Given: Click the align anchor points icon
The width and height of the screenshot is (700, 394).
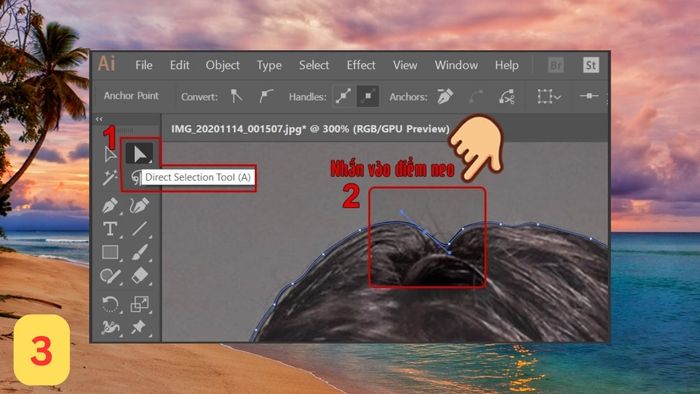Looking at the screenshot, I should pos(589,96).
